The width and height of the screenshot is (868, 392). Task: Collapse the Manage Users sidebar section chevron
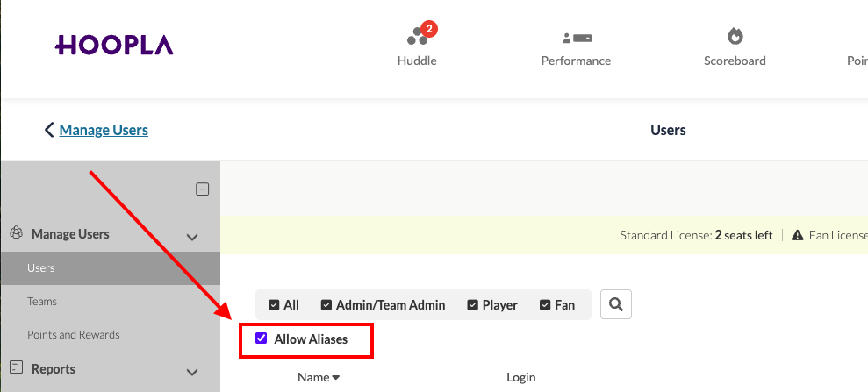(x=192, y=238)
